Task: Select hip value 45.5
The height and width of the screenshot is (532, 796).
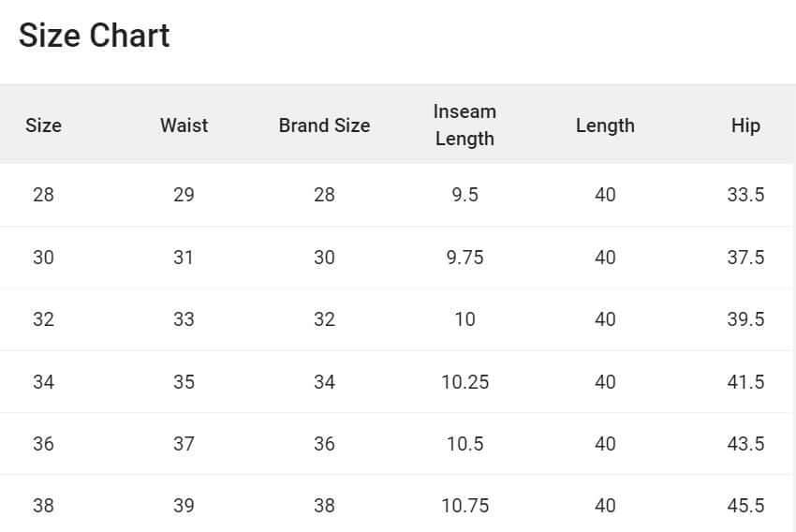Action: click(x=745, y=506)
